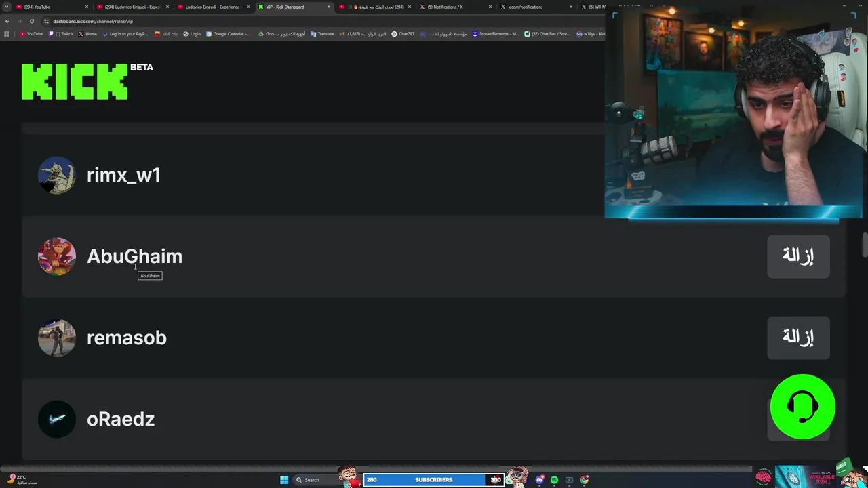Screen dimensions: 868x488
Task: Open the Translate bookmark
Action: coord(322,33)
